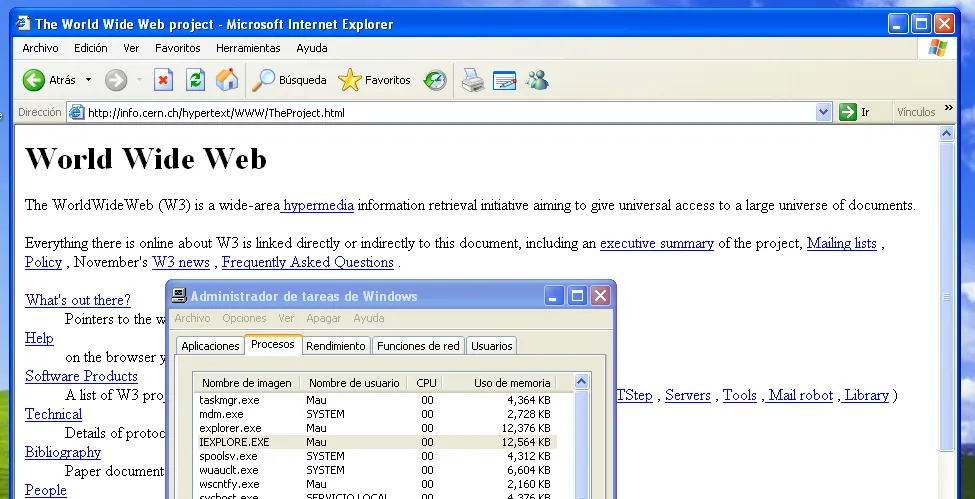Go to Home page icon

coord(227,80)
